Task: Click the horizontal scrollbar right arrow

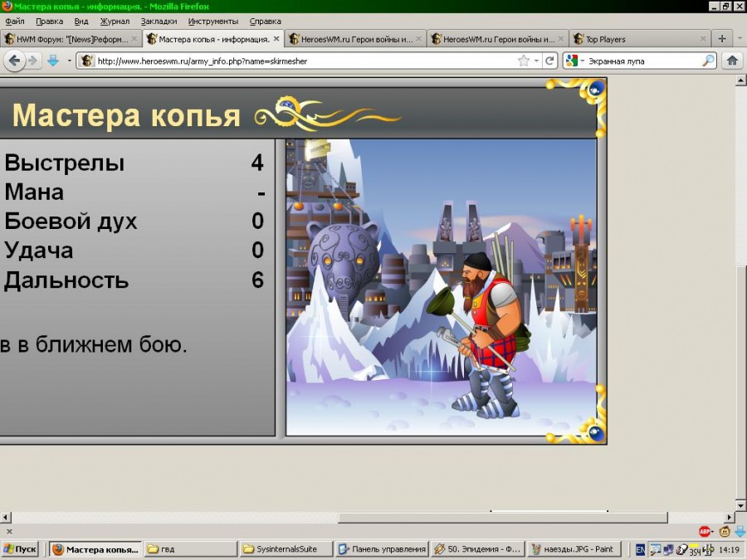Action: (x=730, y=517)
